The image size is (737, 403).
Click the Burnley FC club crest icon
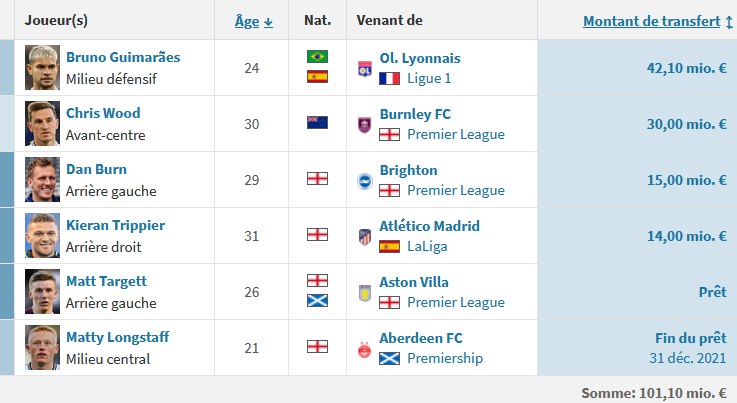365,125
